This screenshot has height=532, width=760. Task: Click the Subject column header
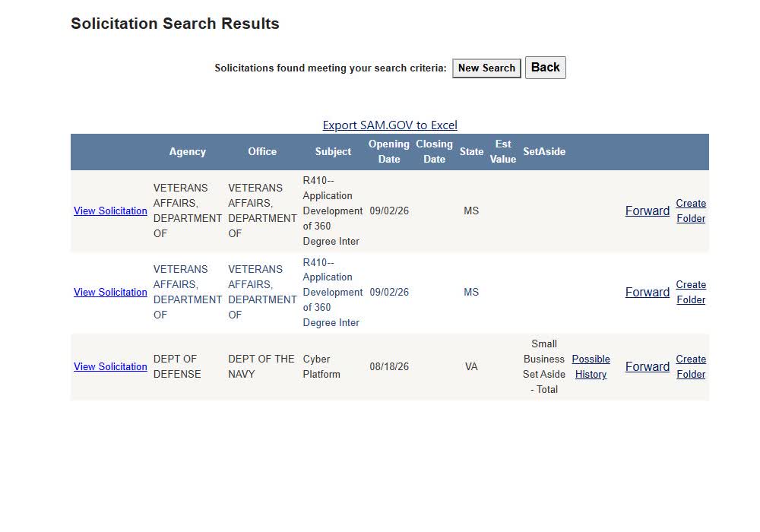(x=333, y=152)
